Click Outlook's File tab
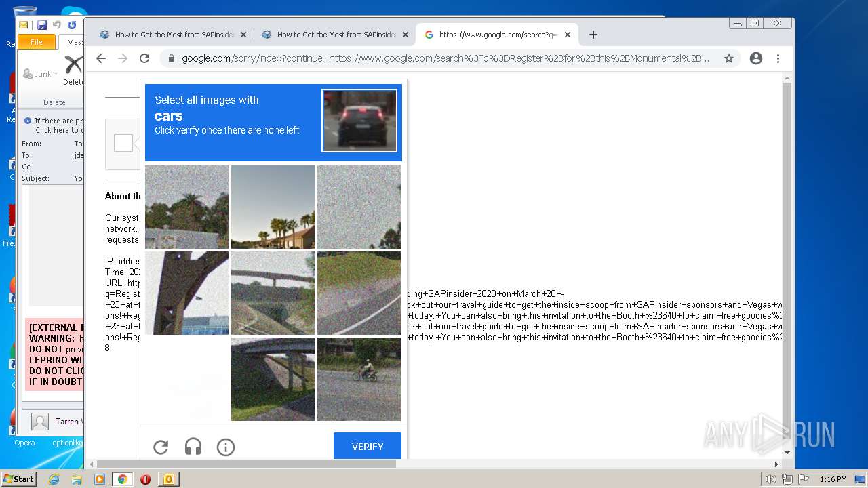This screenshot has height=488, width=868. 37,42
